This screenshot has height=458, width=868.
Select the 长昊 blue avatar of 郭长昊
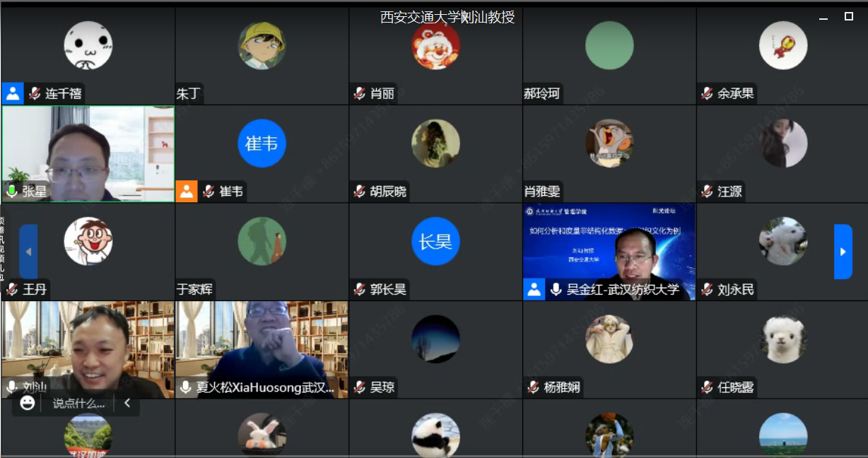pyautogui.click(x=435, y=241)
